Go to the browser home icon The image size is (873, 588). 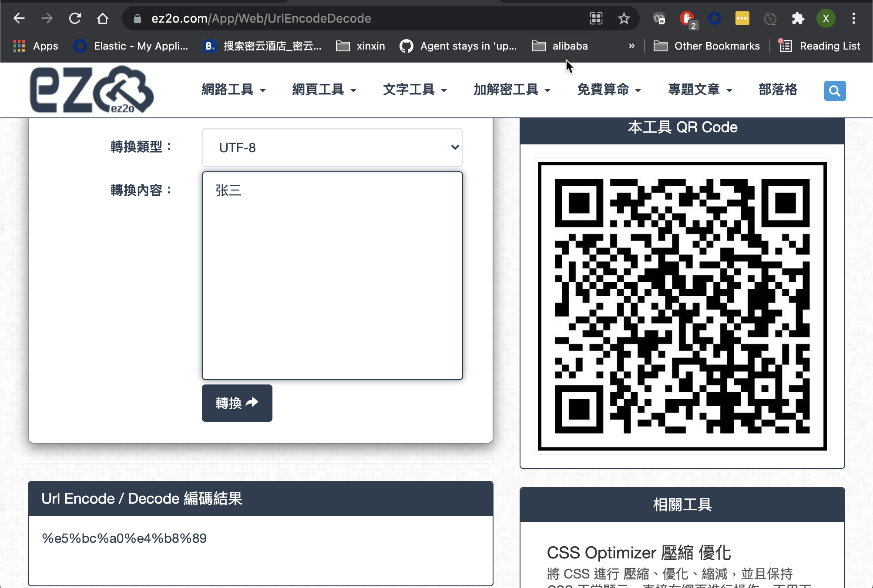pos(102,18)
